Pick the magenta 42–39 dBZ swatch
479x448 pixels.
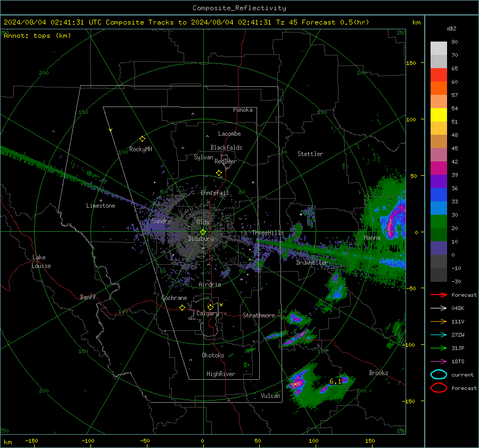pyautogui.click(x=439, y=168)
